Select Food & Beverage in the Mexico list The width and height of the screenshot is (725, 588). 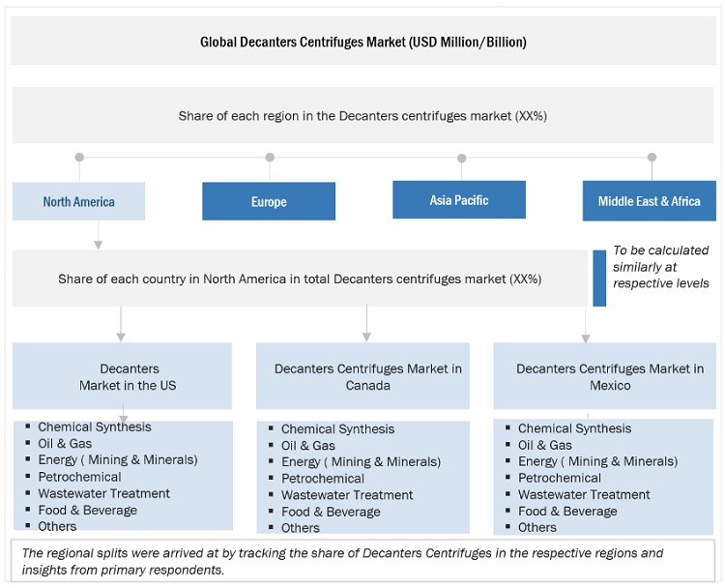[568, 511]
